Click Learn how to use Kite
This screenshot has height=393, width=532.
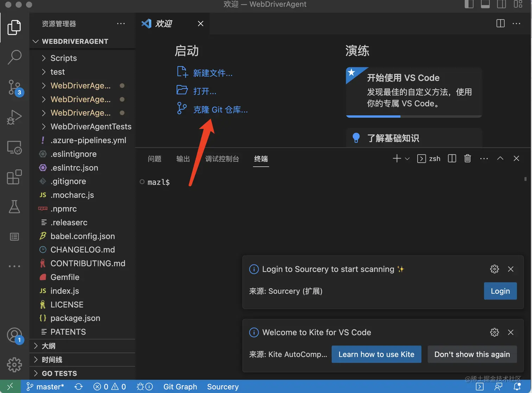click(x=376, y=354)
